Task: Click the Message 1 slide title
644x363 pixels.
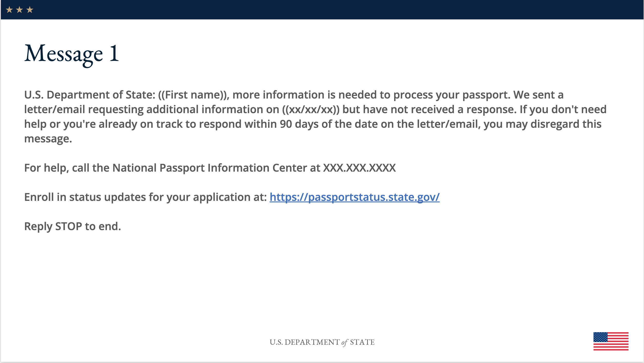Action: point(72,55)
